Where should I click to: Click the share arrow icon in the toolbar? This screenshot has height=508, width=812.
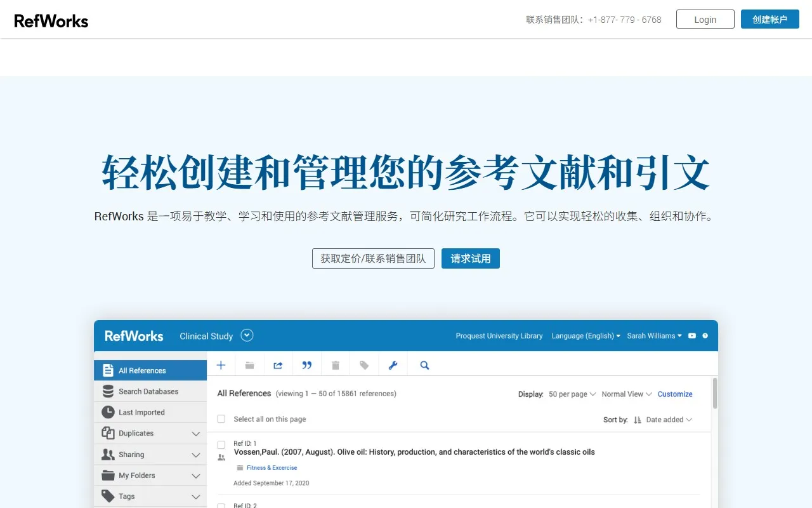click(278, 365)
